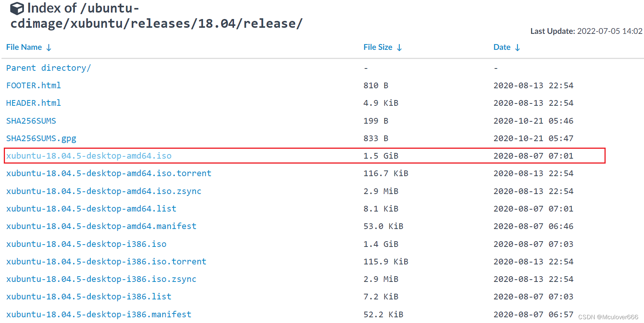Click the 115.9 KiB size cell
Screen dimensions: 644x323
pos(386,262)
